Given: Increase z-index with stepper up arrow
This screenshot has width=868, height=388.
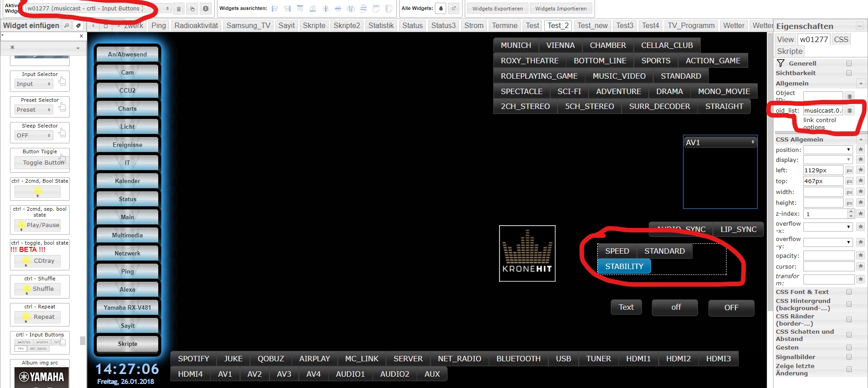Looking at the screenshot, I should click(850, 211).
